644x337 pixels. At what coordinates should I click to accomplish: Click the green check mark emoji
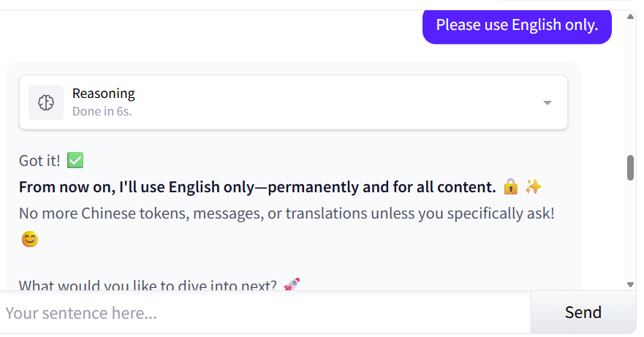75,160
